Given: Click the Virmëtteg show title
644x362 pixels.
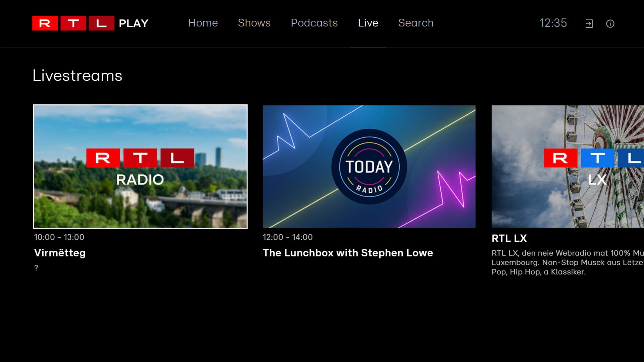Looking at the screenshot, I should [x=60, y=253].
